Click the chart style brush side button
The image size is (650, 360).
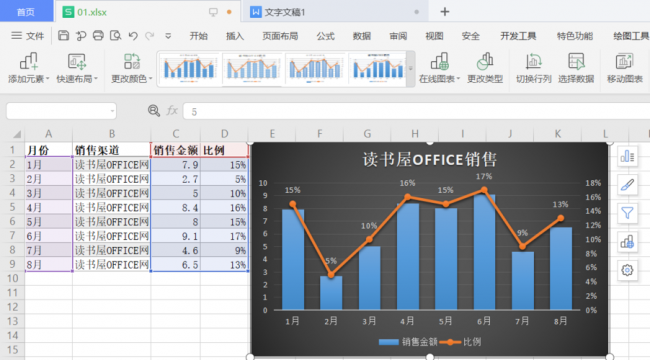tap(627, 185)
